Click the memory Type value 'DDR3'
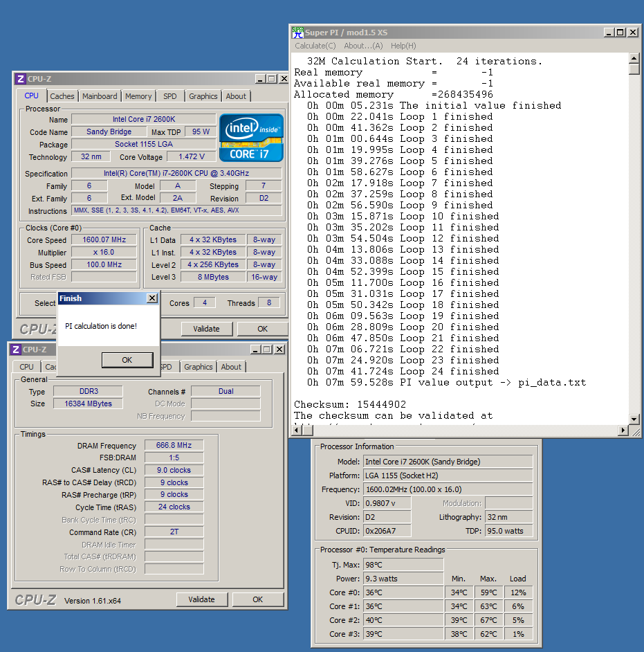This screenshot has height=652, width=644. [89, 391]
